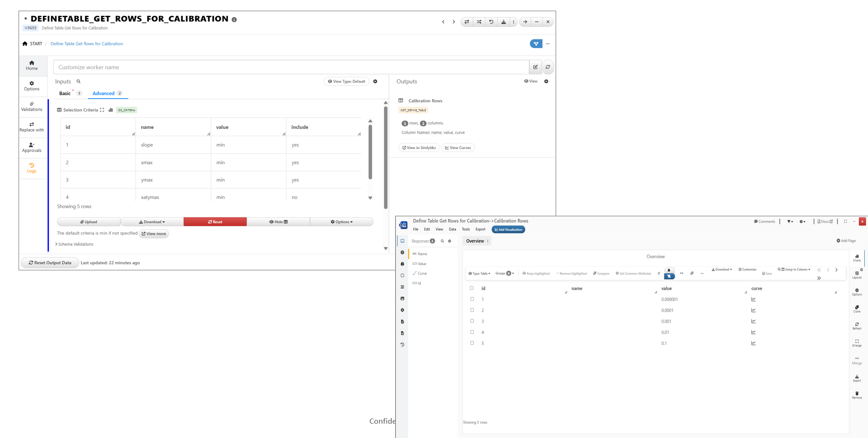Open Charts in the right sidebar
The width and height of the screenshot is (868, 438).
(x=856, y=258)
